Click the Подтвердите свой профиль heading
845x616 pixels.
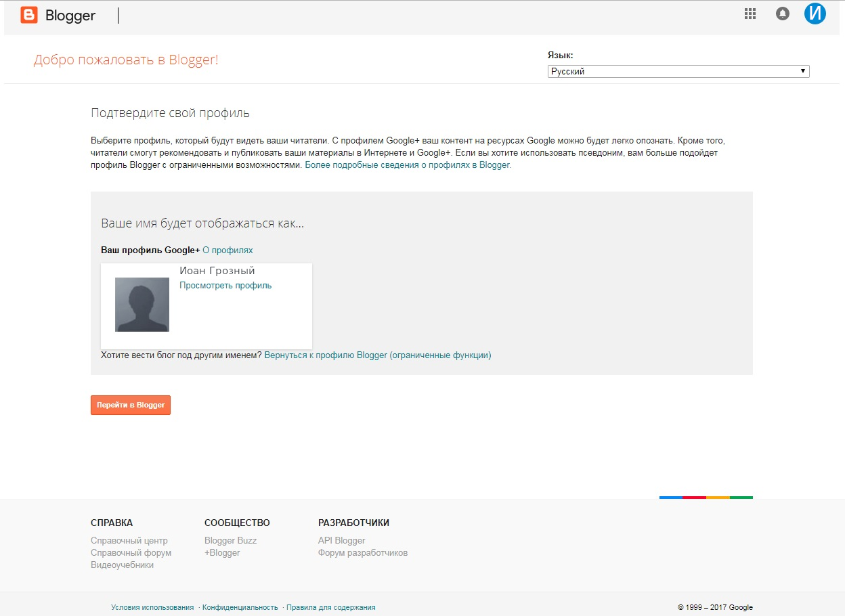coord(170,113)
